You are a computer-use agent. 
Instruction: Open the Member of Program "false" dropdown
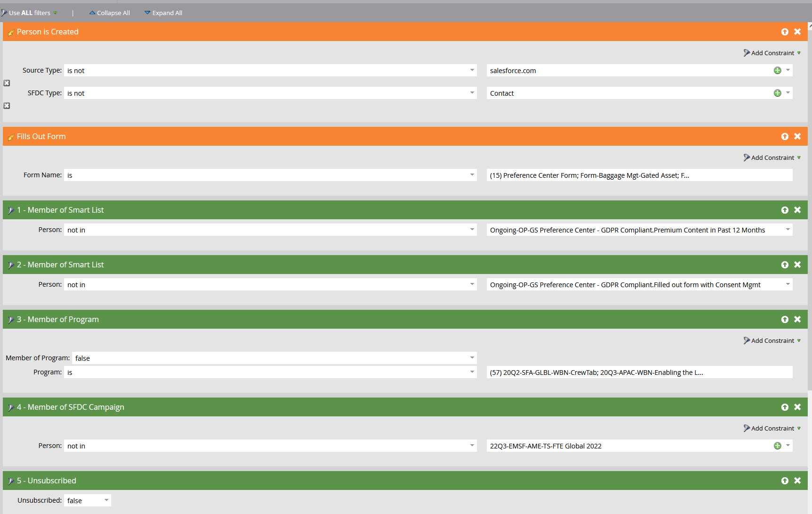pyautogui.click(x=472, y=358)
